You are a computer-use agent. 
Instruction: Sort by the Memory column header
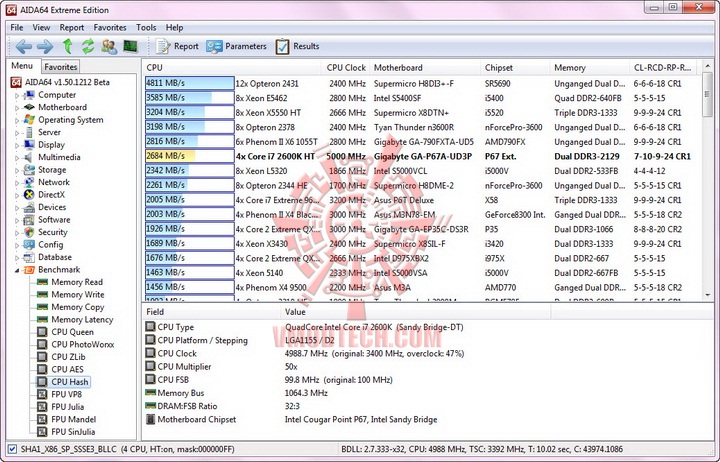click(589, 68)
